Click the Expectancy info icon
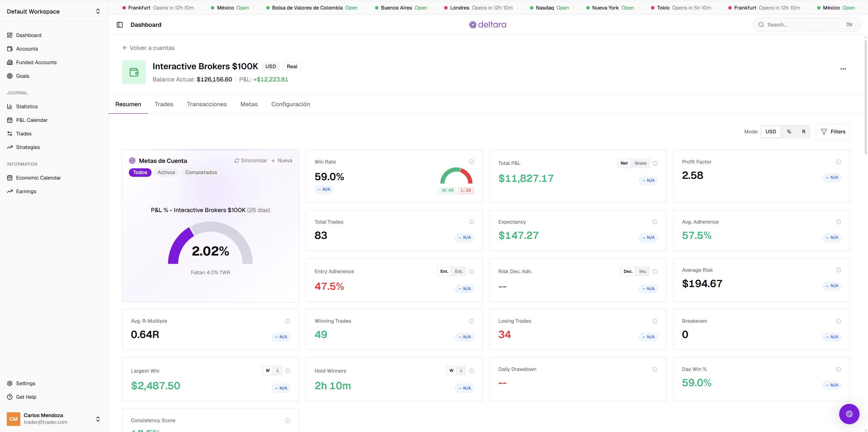Viewport: 868px width, 432px height. [655, 222]
